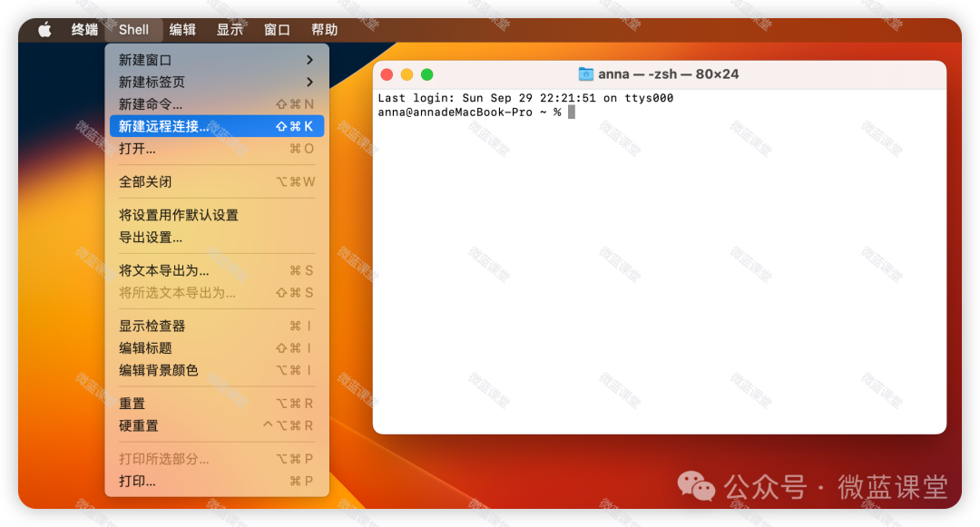Open 显示检查器 from the menu
980x527 pixels.
[x=217, y=326]
